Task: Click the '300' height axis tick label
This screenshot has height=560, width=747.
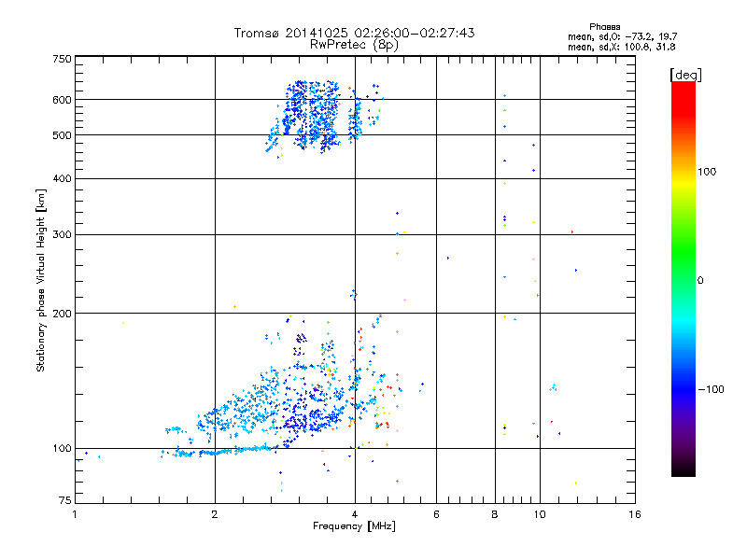Action: coord(62,235)
